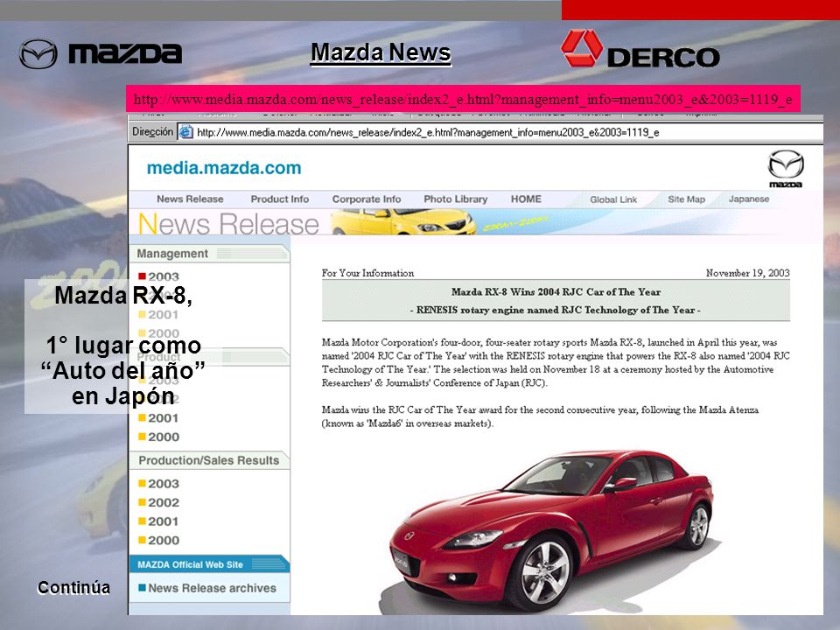
Task: Select 2001 under Production/Sales Results
Action: [158, 521]
